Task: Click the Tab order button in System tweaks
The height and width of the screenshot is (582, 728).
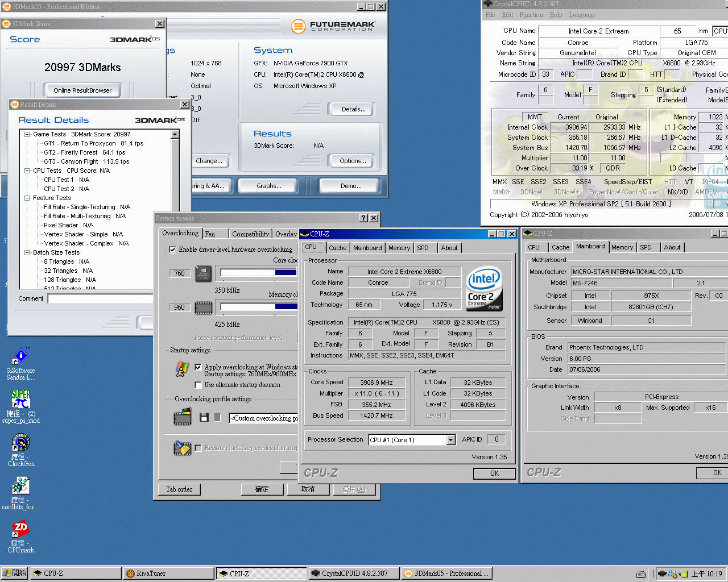Action: [179, 489]
